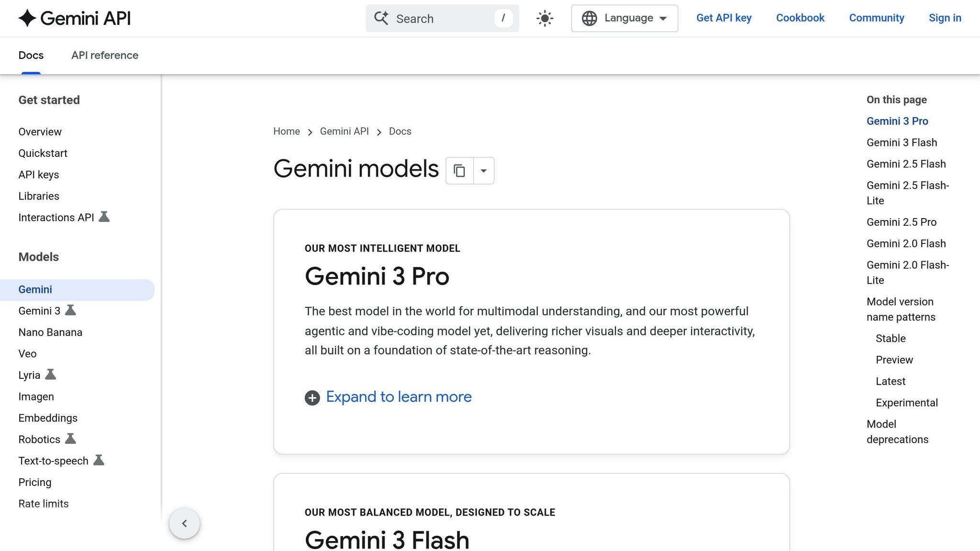Click the flask icon beside Lyria
The image size is (980, 551).
51,375
